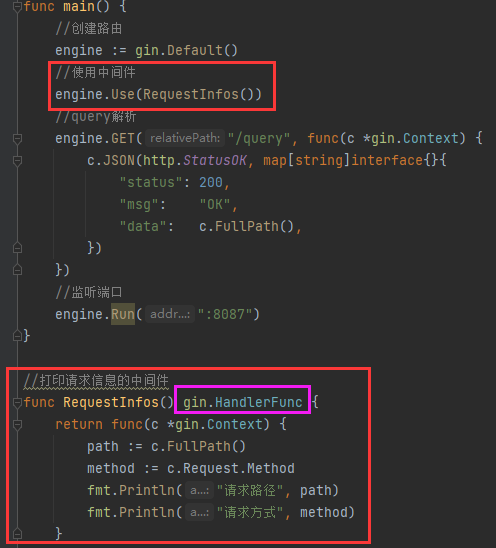Click the "/query" route string
This screenshot has height=548, width=496.
(x=259, y=138)
